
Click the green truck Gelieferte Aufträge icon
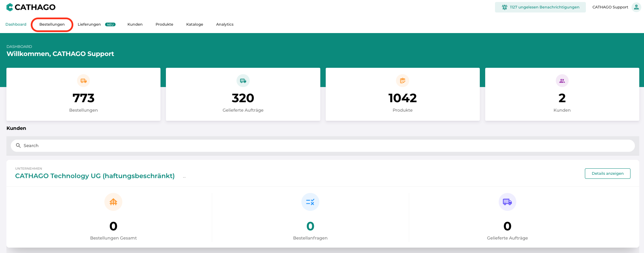click(243, 81)
